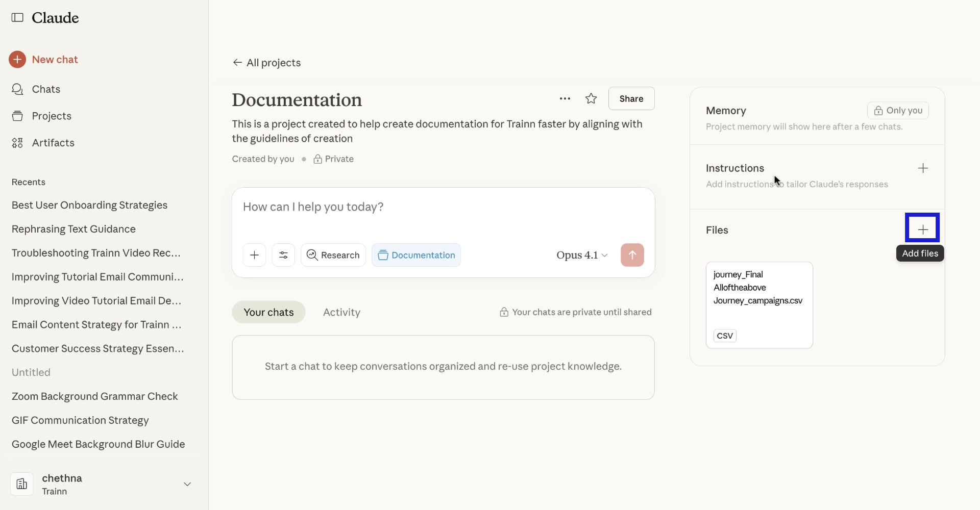This screenshot has width=980, height=510.
Task: Expand the Opus 4.1 model selector
Action: [582, 256]
